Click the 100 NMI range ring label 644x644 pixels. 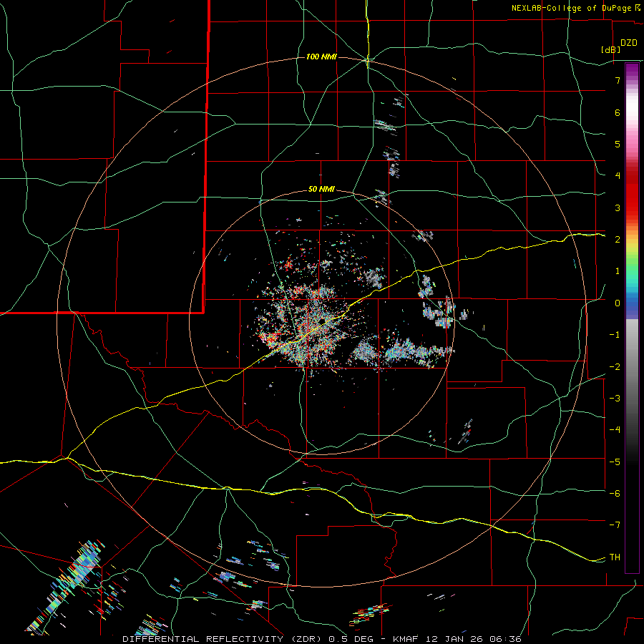click(x=321, y=57)
